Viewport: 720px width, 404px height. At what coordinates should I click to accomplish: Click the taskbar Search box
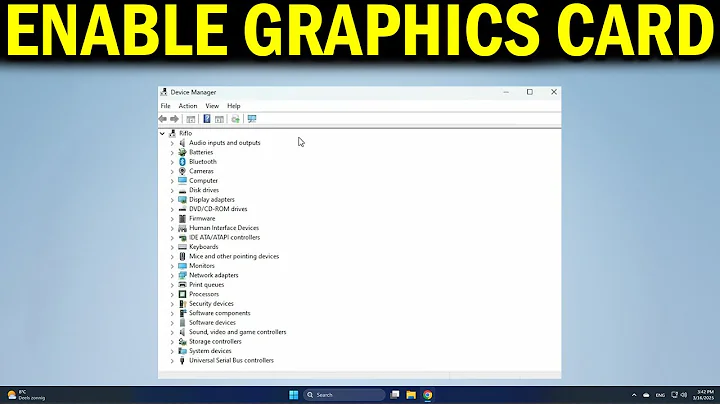point(344,395)
